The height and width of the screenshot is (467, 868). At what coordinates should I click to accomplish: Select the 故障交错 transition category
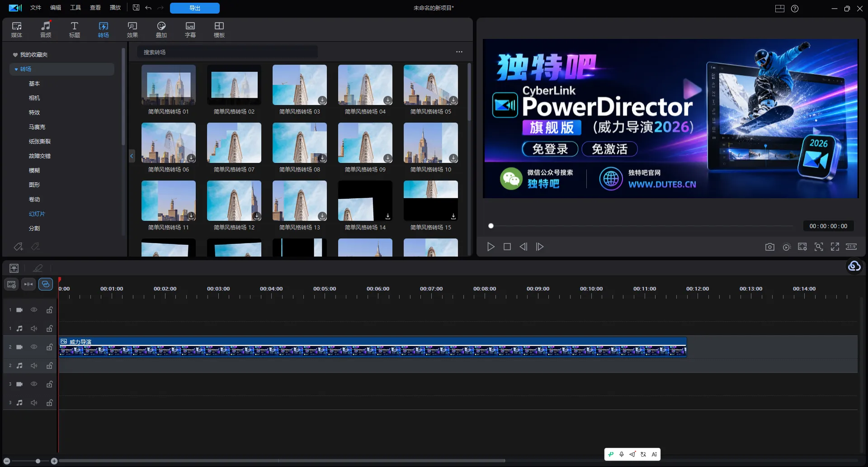click(40, 156)
